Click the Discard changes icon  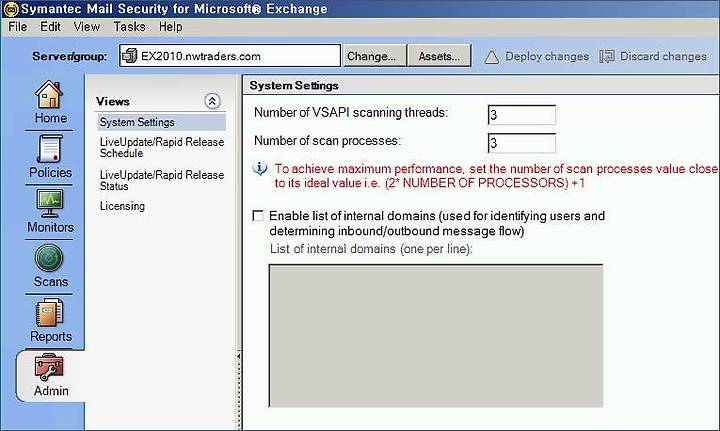(x=607, y=56)
